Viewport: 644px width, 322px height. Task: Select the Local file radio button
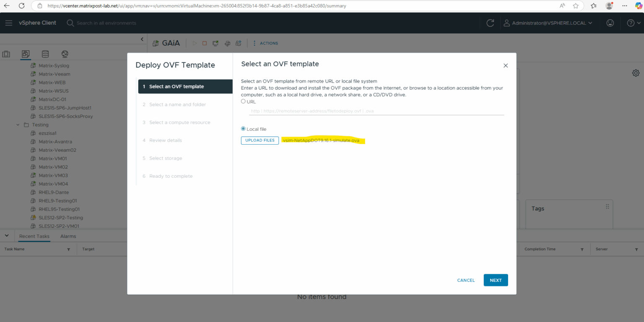pyautogui.click(x=243, y=128)
